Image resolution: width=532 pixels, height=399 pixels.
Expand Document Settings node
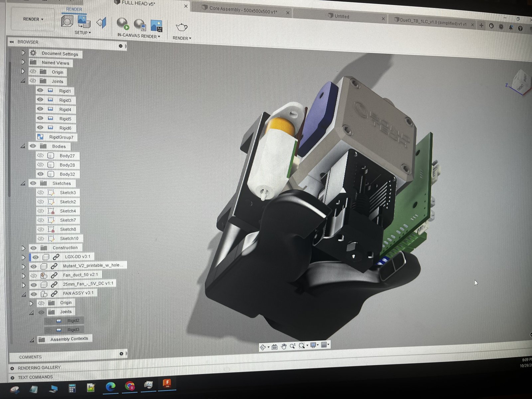point(23,53)
